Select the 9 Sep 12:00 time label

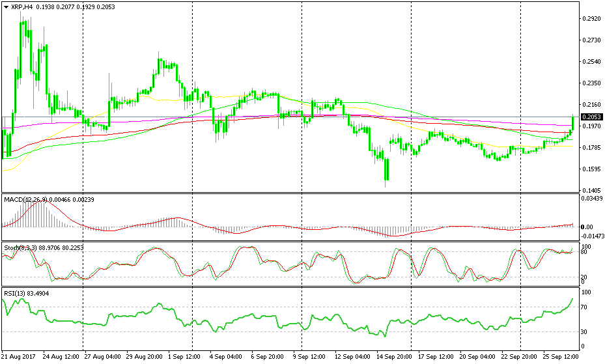pyautogui.click(x=308, y=356)
